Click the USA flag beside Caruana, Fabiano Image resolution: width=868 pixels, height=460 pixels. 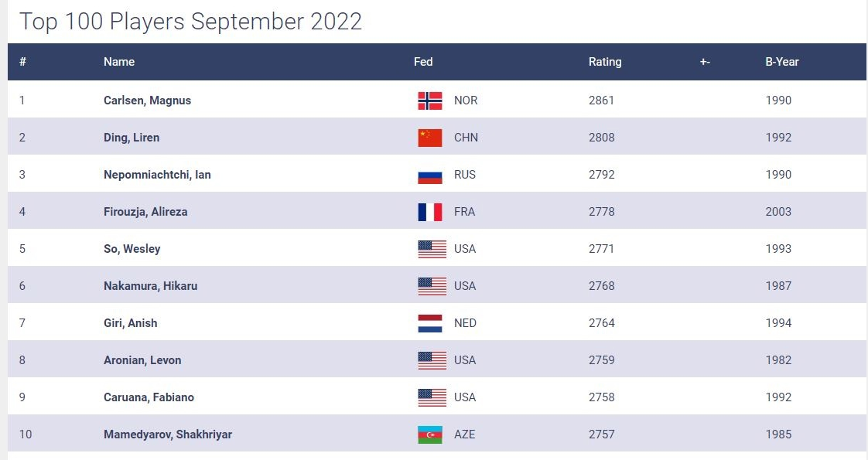(x=432, y=397)
